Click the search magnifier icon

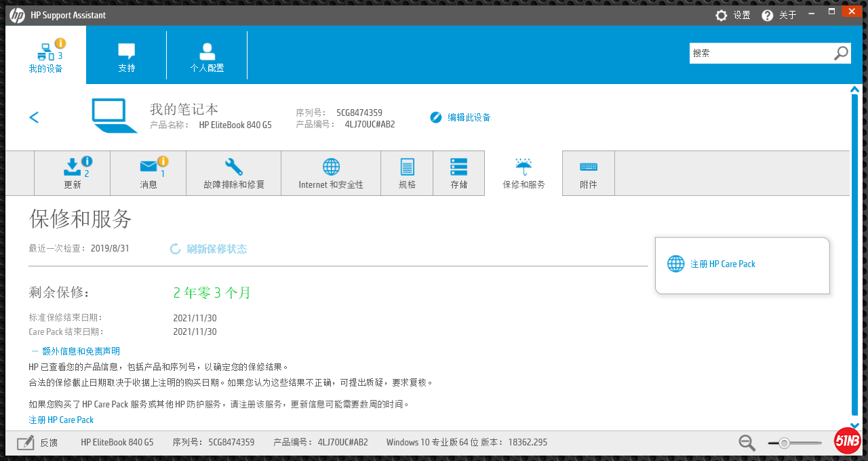[841, 53]
